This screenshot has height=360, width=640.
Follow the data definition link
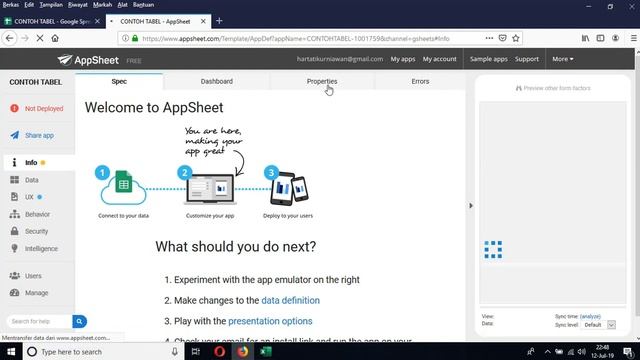pos(291,300)
